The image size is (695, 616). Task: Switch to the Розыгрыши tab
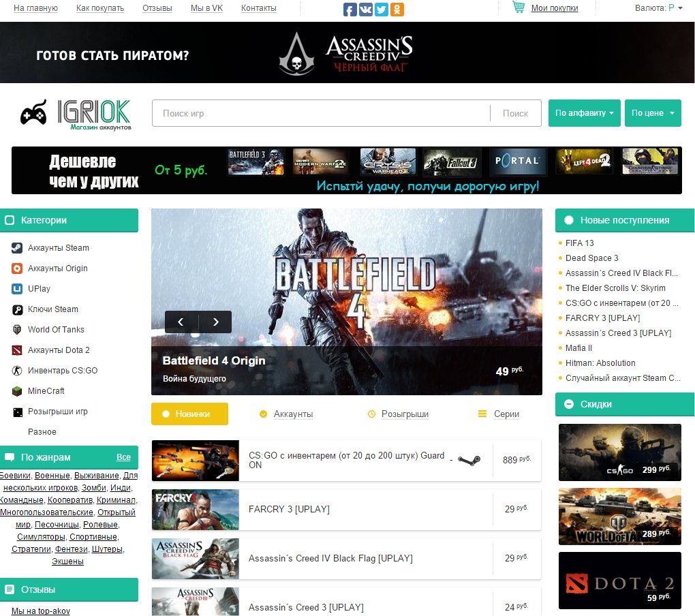[x=398, y=414]
